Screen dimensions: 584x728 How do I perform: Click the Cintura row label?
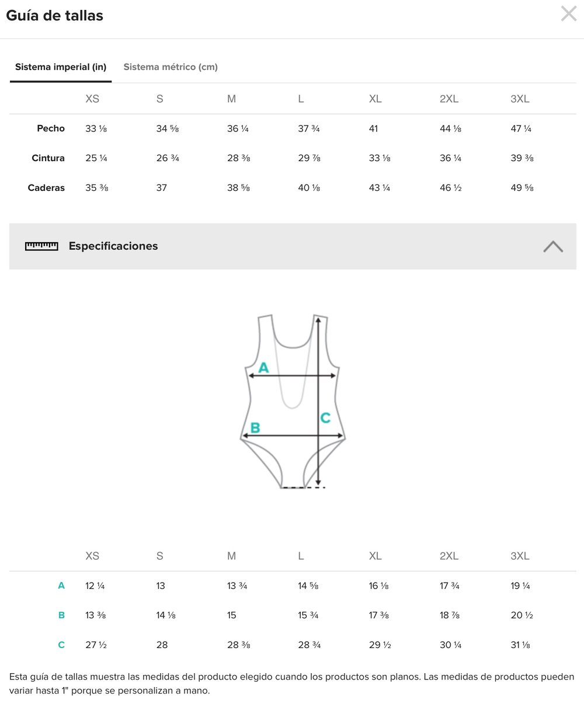[48, 158]
